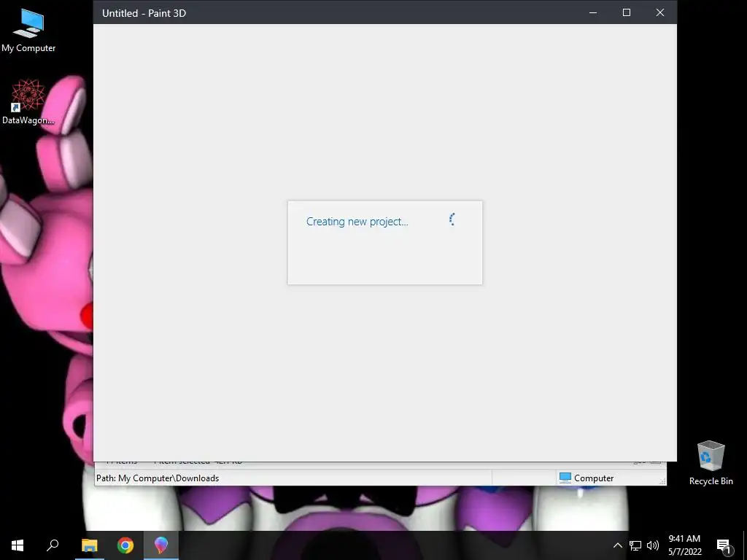
Task: Minimize the Paint 3D window
Action: [593, 13]
